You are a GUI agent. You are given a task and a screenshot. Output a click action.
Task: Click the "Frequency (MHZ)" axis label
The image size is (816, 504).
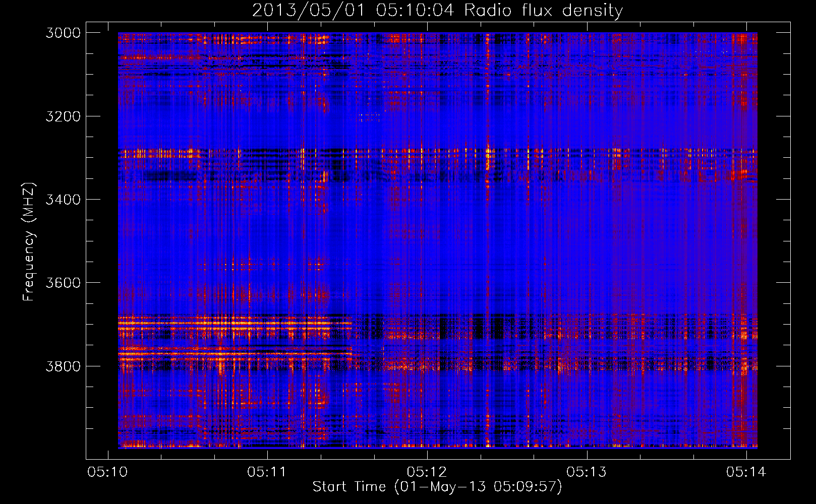click(x=29, y=242)
